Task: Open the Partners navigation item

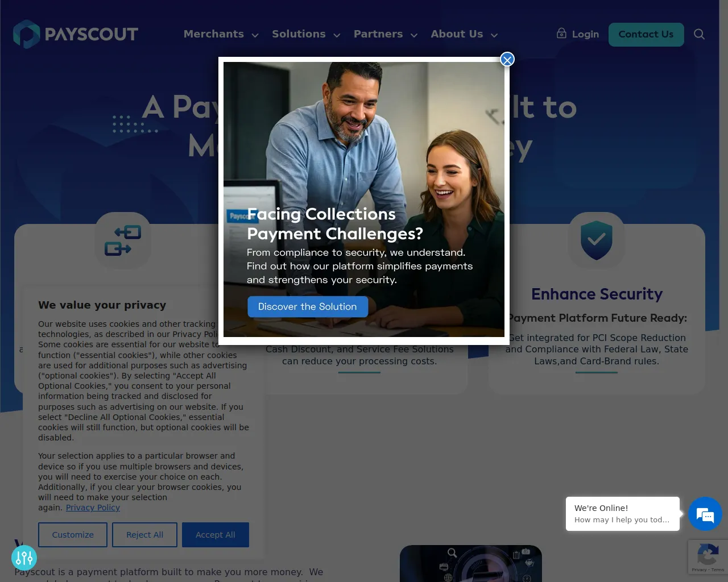Action: pos(378,34)
